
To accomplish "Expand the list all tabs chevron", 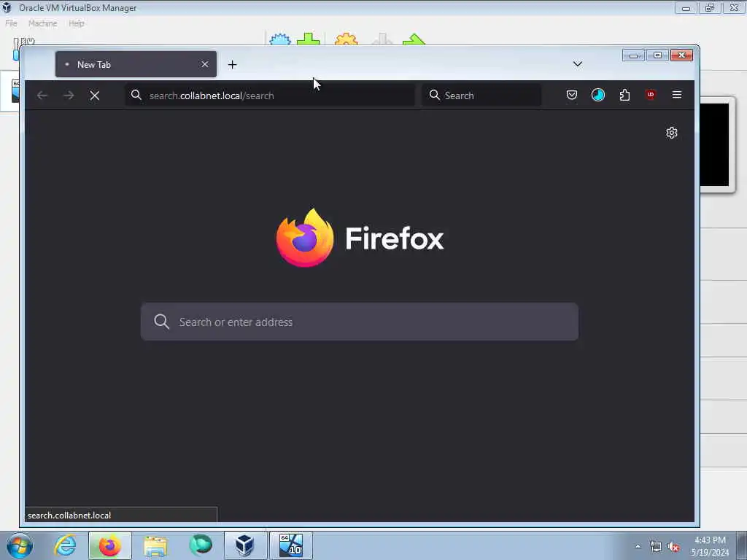I will click(x=578, y=64).
